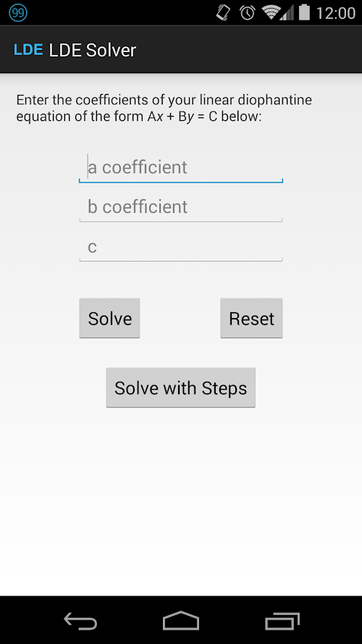Focus the a coefficient input field

click(x=181, y=167)
